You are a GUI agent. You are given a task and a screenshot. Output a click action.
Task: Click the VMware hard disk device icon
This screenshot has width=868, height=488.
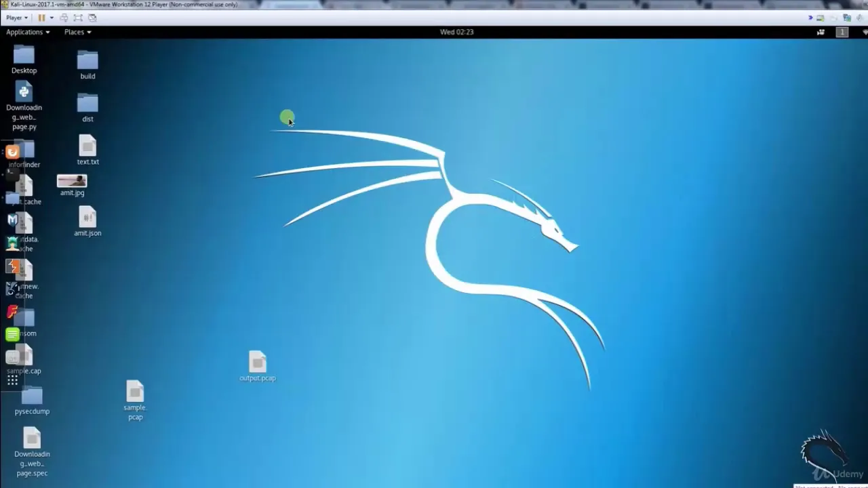click(821, 18)
